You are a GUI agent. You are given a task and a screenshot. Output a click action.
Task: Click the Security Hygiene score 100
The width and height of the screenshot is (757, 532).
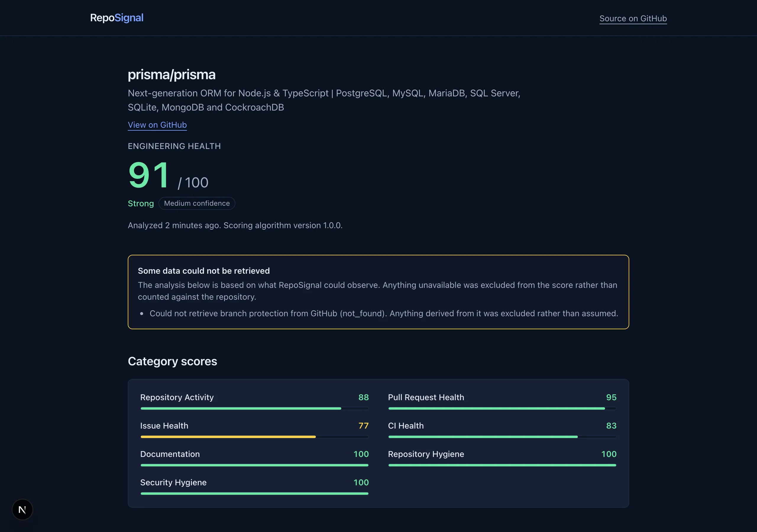click(361, 482)
